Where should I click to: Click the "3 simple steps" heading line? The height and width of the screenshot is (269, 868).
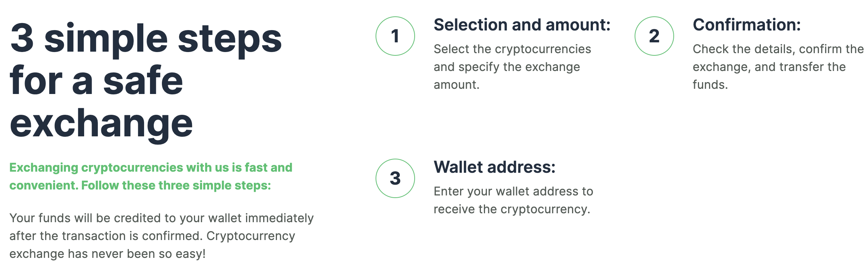(x=146, y=39)
